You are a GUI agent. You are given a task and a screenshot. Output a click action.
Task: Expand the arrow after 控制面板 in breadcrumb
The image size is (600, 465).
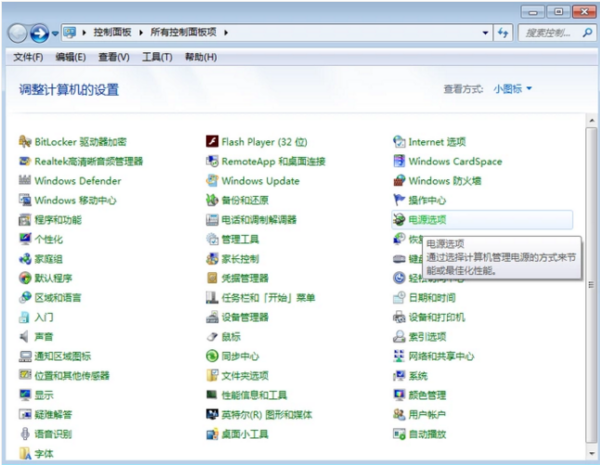tap(141, 33)
